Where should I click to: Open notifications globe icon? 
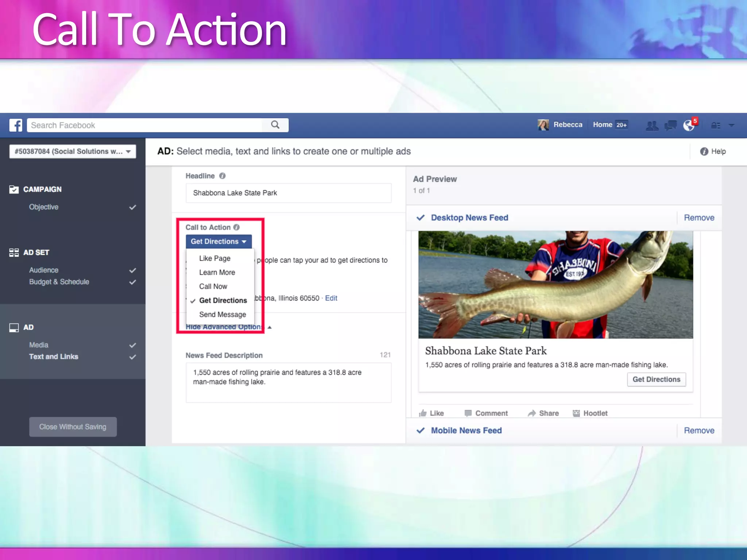coord(689,126)
